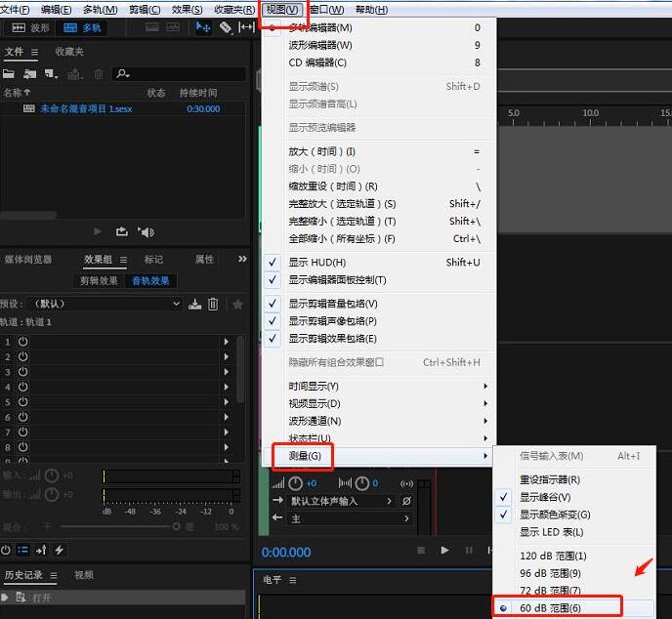Switch to 标记 tab

click(153, 259)
